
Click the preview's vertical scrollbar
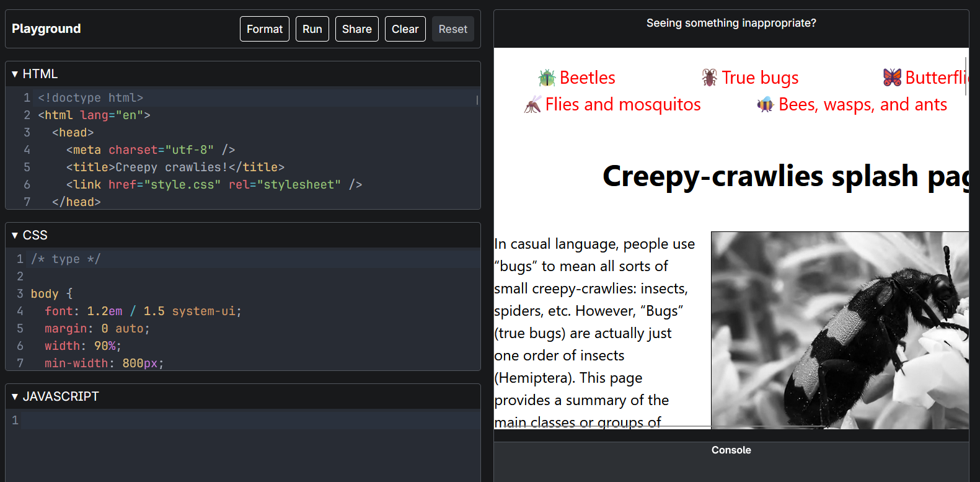966,77
